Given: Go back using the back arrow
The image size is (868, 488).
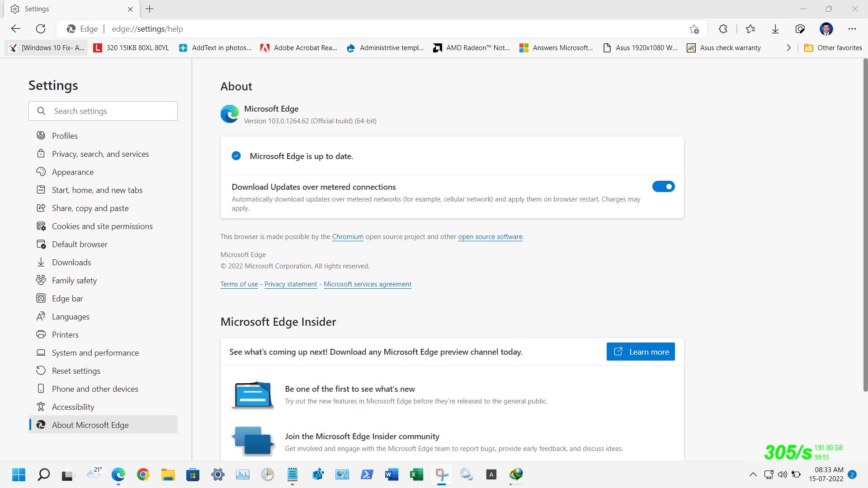Looking at the screenshot, I should coord(16,29).
